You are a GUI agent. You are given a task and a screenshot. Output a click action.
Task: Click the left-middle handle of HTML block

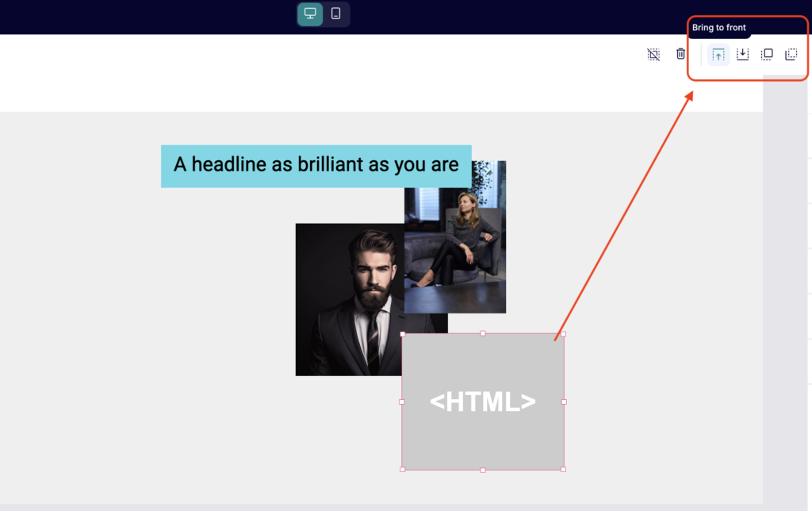(x=402, y=401)
